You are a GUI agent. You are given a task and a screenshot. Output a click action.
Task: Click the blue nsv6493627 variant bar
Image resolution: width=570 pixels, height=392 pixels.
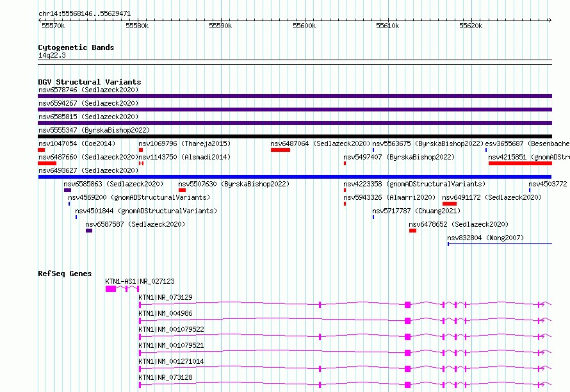[x=295, y=177]
